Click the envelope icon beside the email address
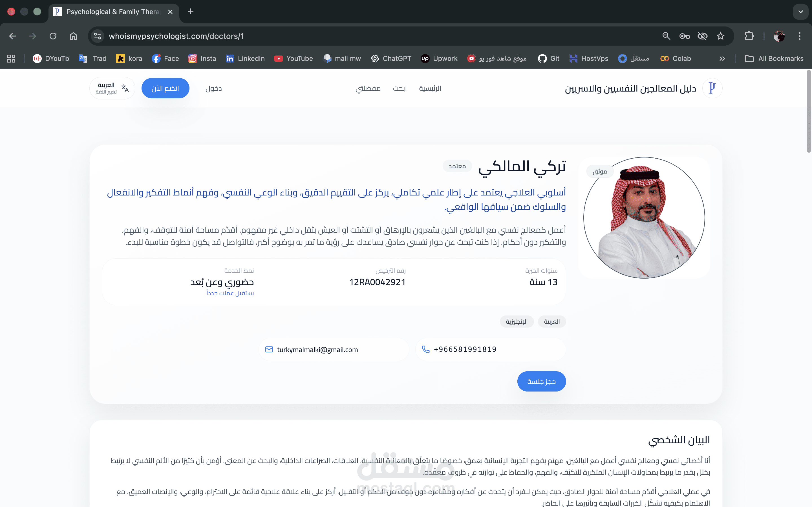This screenshot has height=507, width=812. click(x=269, y=349)
